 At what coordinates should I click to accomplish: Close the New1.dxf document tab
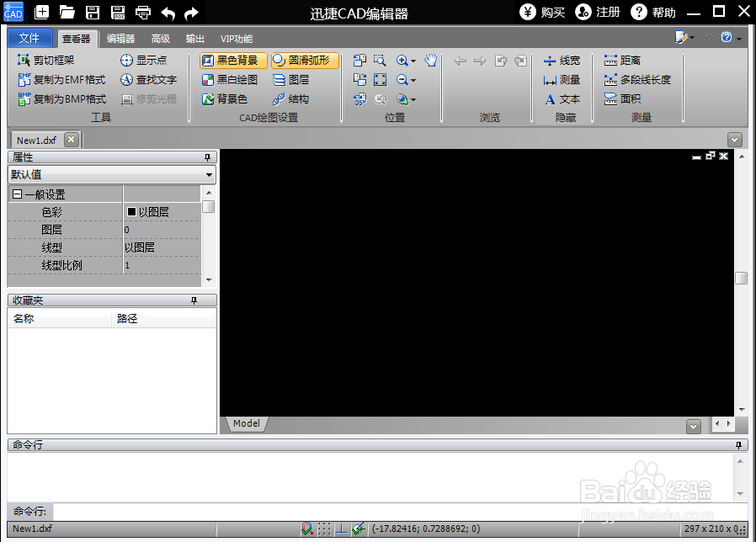pyautogui.click(x=72, y=140)
